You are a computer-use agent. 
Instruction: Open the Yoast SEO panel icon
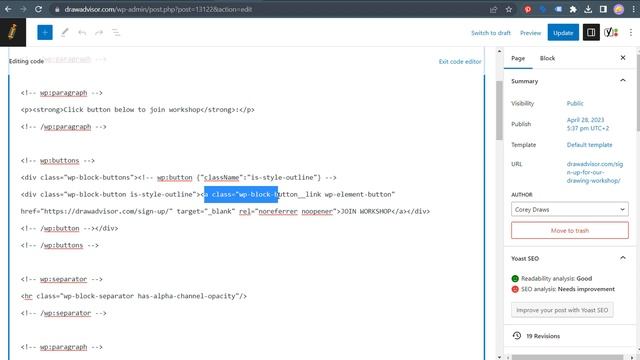(611, 33)
